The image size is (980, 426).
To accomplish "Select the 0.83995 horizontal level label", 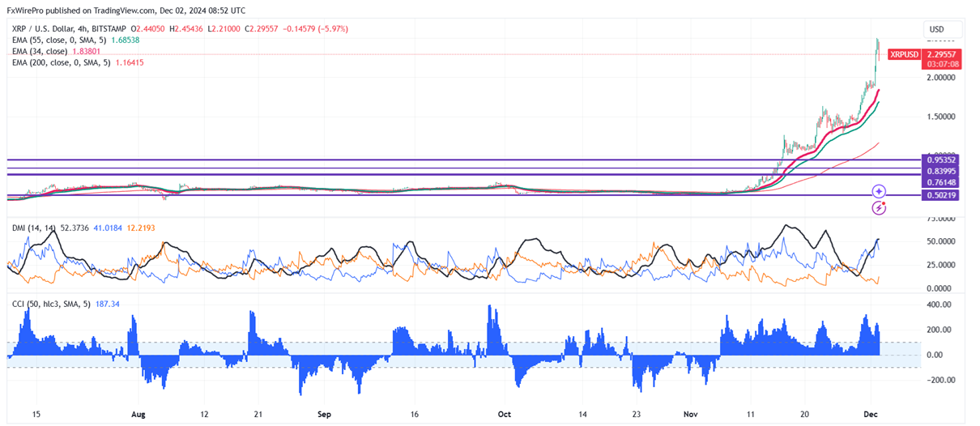I will (x=941, y=170).
